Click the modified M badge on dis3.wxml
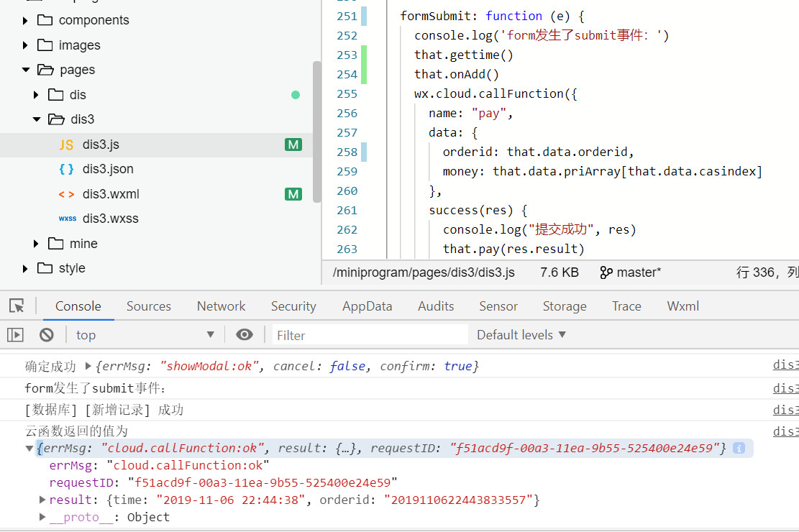 [293, 194]
